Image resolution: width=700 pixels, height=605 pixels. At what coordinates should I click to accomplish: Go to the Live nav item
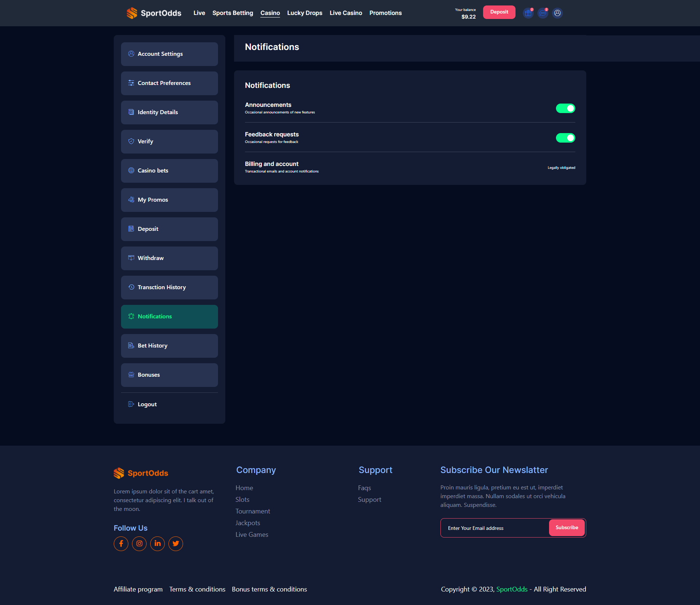point(199,13)
